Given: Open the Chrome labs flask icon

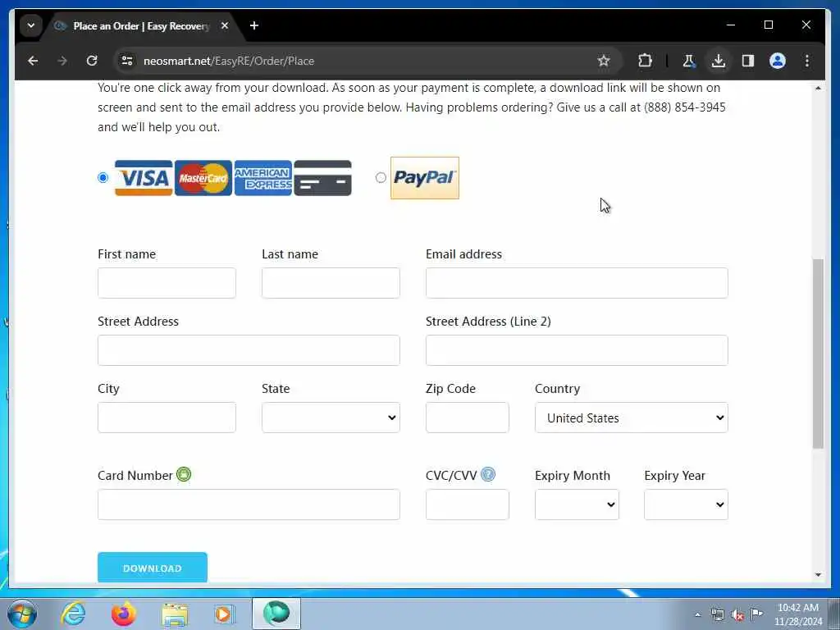Looking at the screenshot, I should pyautogui.click(x=688, y=61).
